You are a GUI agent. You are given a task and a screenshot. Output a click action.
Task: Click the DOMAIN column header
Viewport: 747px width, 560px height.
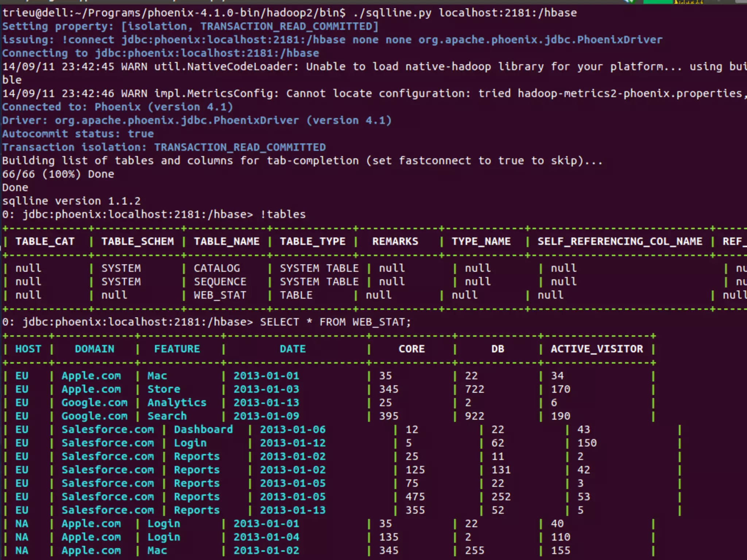(x=94, y=349)
